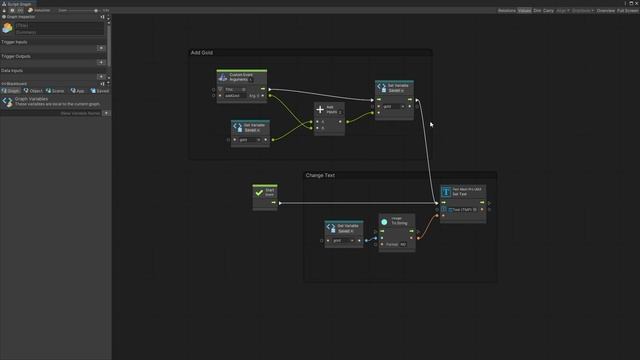Click the script graph thumbnail icon in inspector

[x=7, y=28]
